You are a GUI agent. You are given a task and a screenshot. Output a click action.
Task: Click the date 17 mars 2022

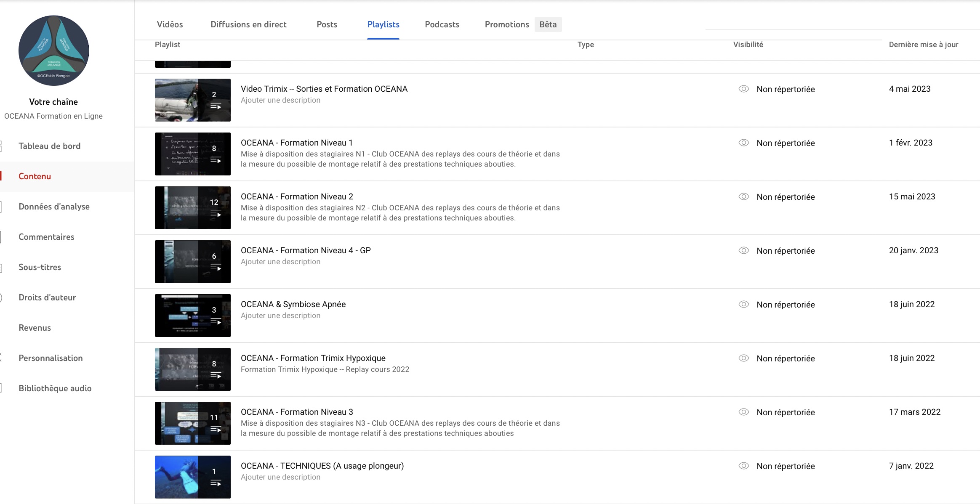(914, 412)
